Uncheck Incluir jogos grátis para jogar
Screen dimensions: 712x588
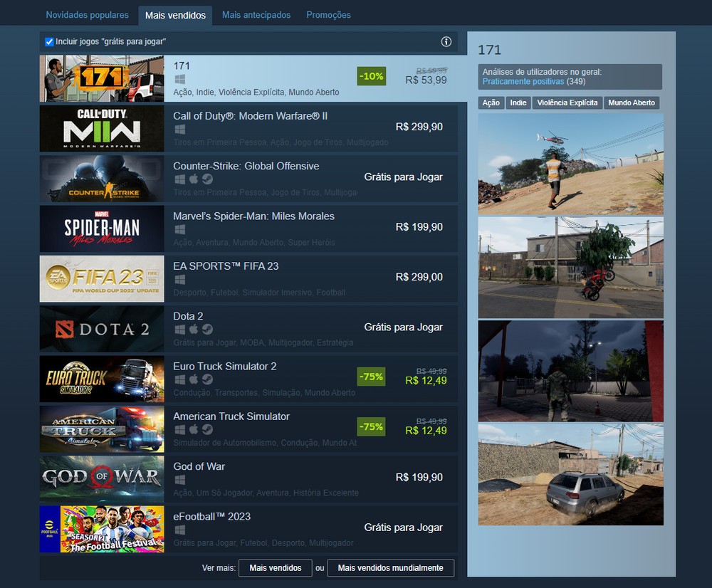pyautogui.click(x=49, y=42)
